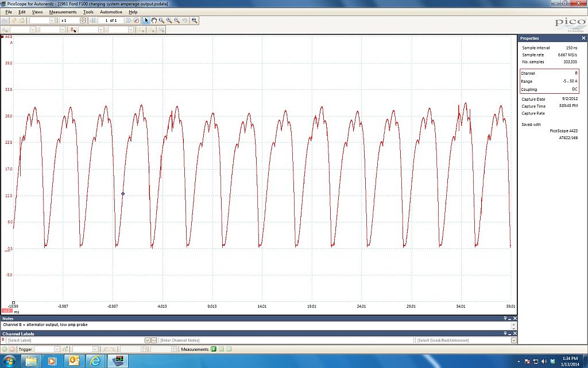
Task: Open the Automotive menu
Action: pos(111,12)
